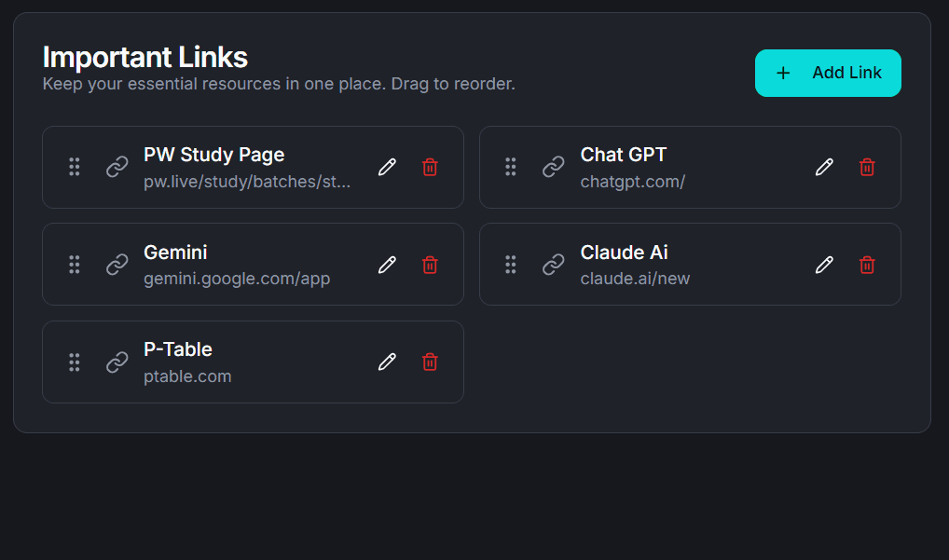Image resolution: width=949 pixels, height=560 pixels.
Task: Delete the Claude Ai link
Action: click(x=867, y=265)
